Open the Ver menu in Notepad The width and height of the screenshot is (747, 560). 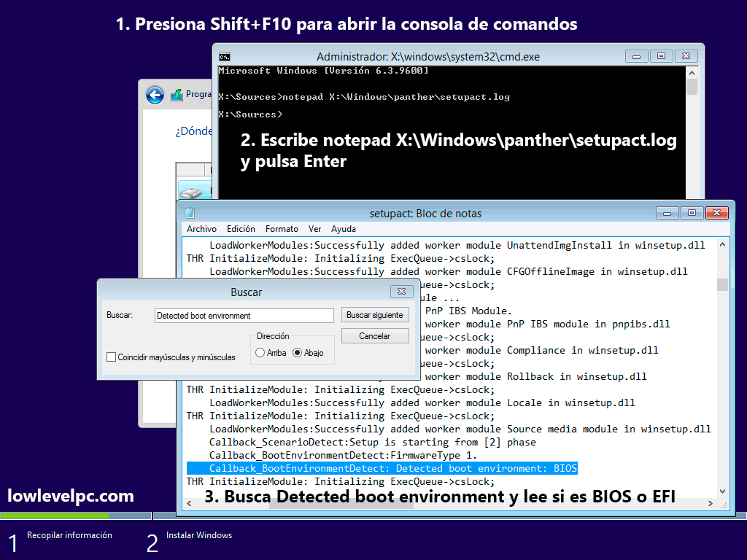[x=314, y=228]
